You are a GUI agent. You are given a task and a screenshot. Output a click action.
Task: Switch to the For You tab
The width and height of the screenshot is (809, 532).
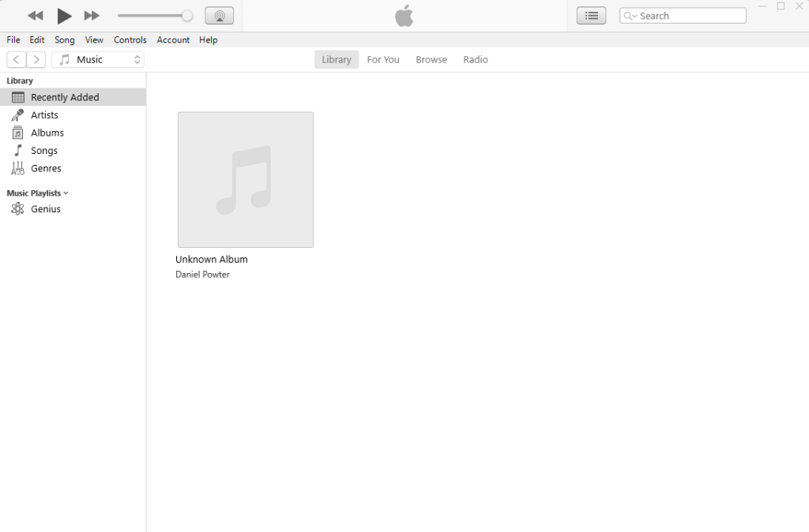pyautogui.click(x=383, y=59)
